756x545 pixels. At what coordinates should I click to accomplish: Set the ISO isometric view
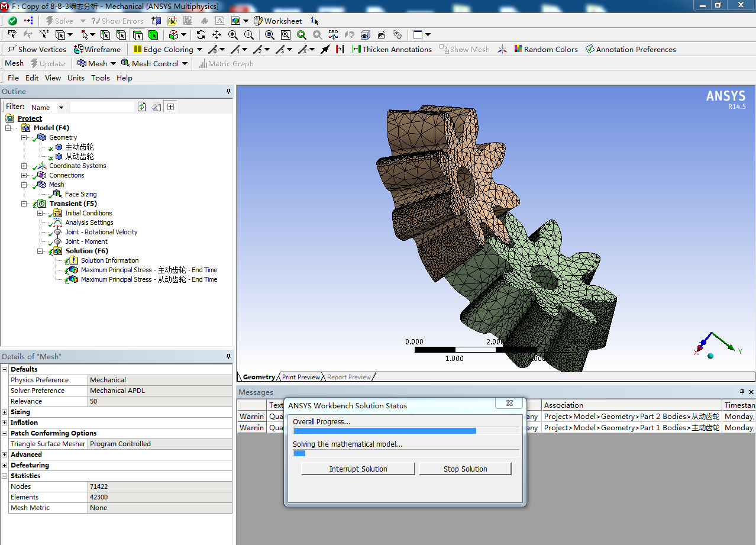click(x=333, y=35)
